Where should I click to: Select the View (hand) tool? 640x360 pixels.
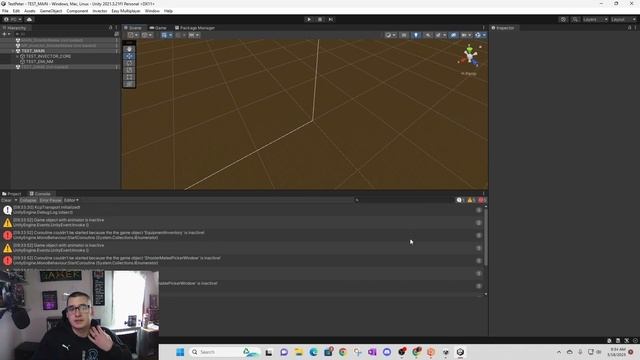coord(129,49)
